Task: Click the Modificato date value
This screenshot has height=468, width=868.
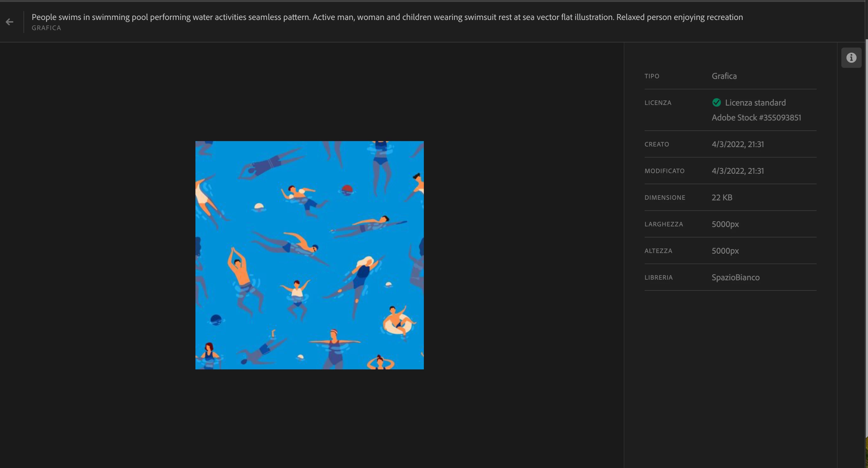Action: (737, 171)
